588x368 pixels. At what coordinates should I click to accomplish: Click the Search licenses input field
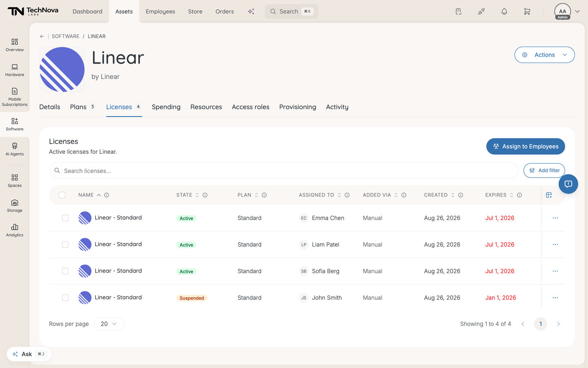(284, 171)
